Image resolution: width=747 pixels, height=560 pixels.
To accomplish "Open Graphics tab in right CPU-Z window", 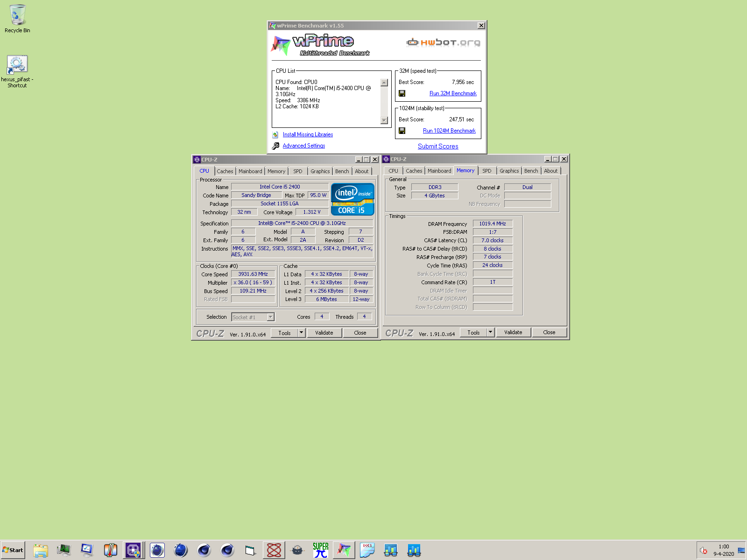I will coord(509,171).
